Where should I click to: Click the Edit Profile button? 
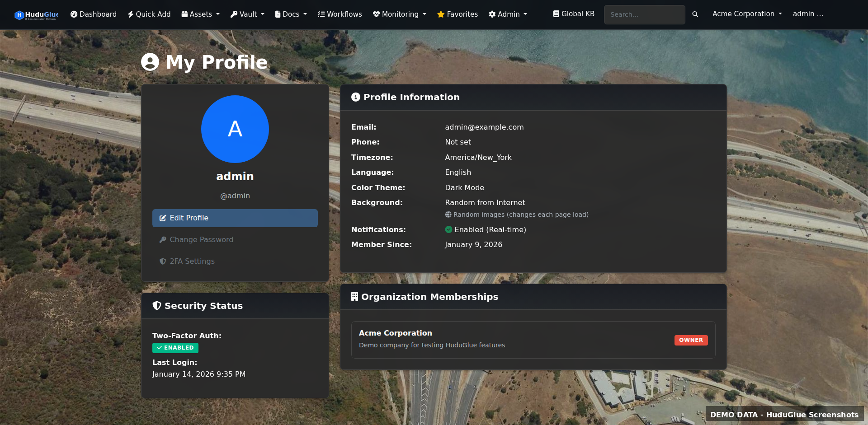click(235, 218)
